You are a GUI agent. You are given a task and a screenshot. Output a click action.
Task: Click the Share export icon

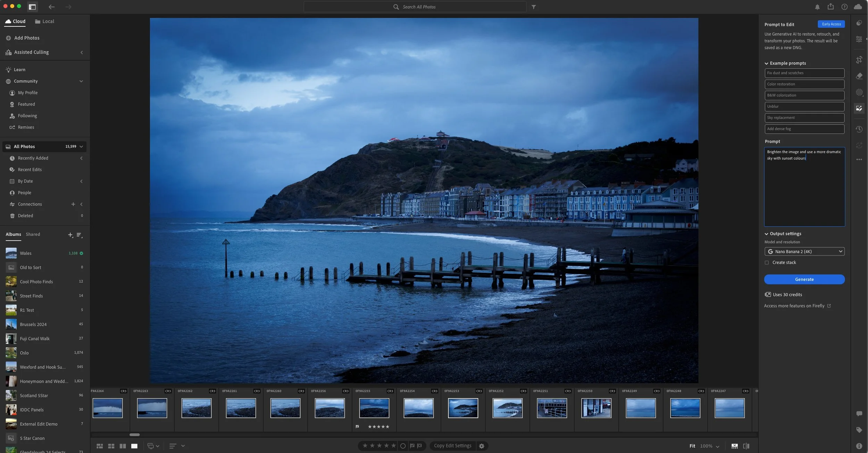click(831, 7)
